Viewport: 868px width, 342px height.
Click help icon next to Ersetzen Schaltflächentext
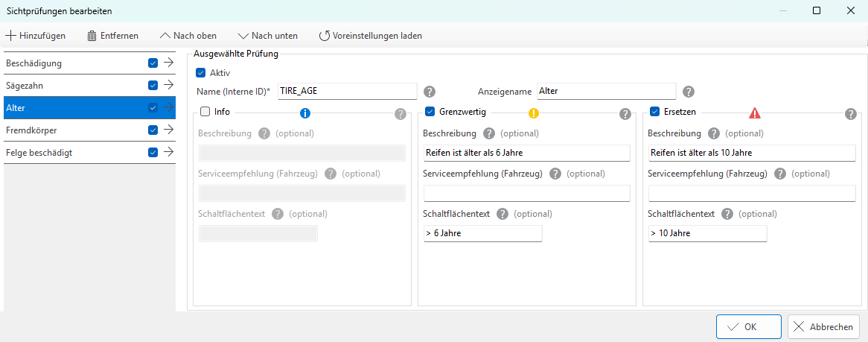click(x=727, y=214)
